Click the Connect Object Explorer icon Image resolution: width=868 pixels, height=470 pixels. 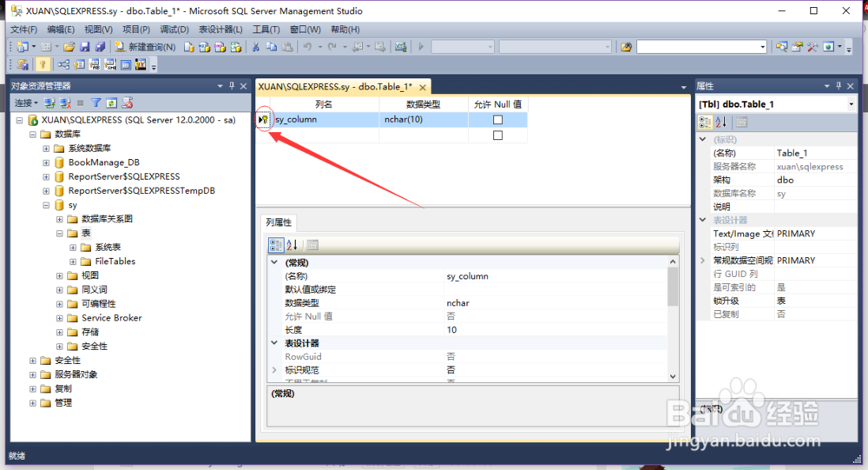49,103
